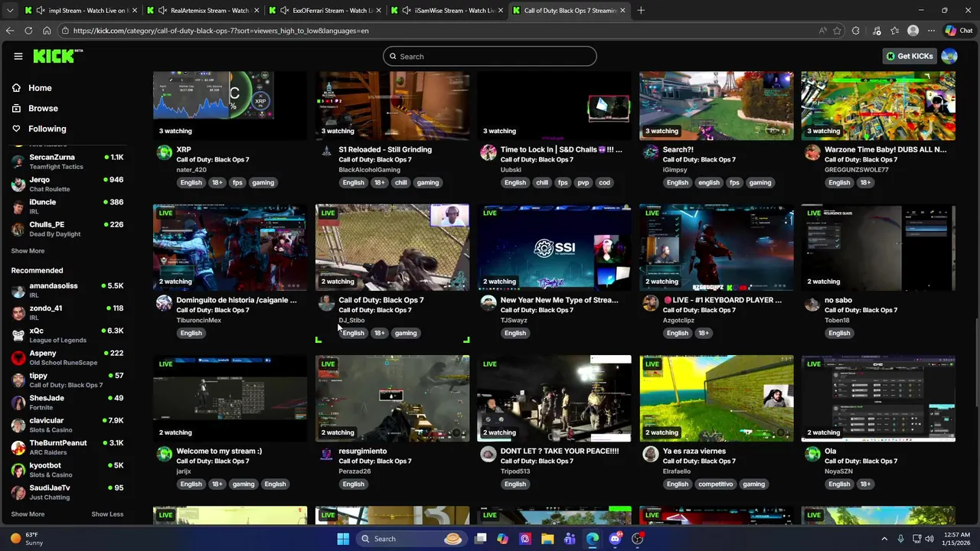
Task: Switch to the impl Stream tab
Action: (x=80, y=11)
